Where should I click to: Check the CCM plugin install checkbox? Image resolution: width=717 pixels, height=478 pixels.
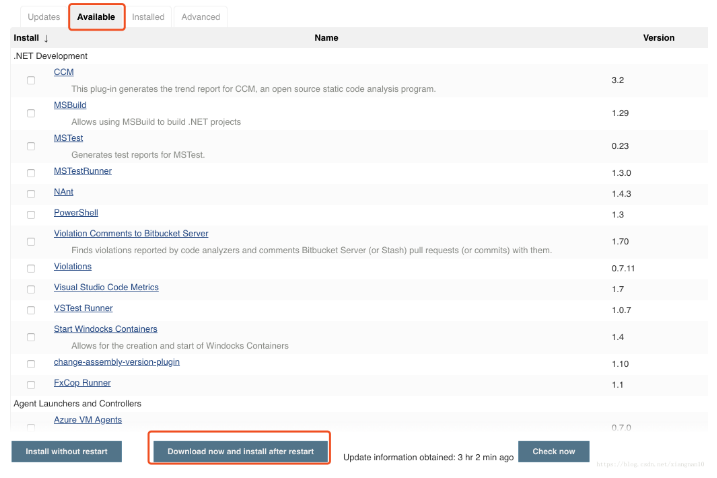(31, 80)
